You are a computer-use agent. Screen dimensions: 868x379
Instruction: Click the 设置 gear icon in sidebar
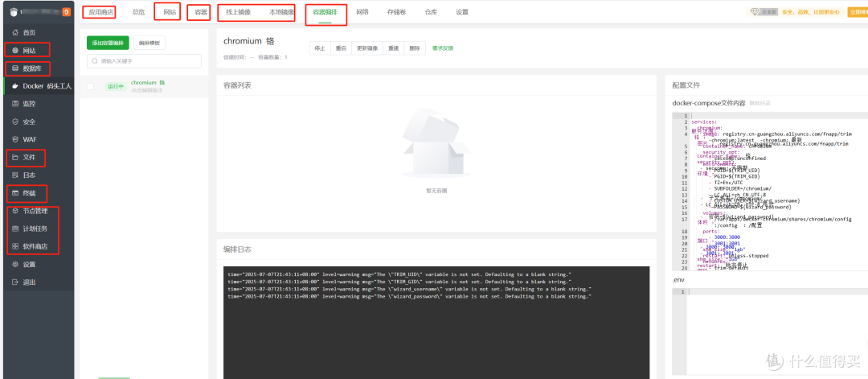click(x=15, y=264)
